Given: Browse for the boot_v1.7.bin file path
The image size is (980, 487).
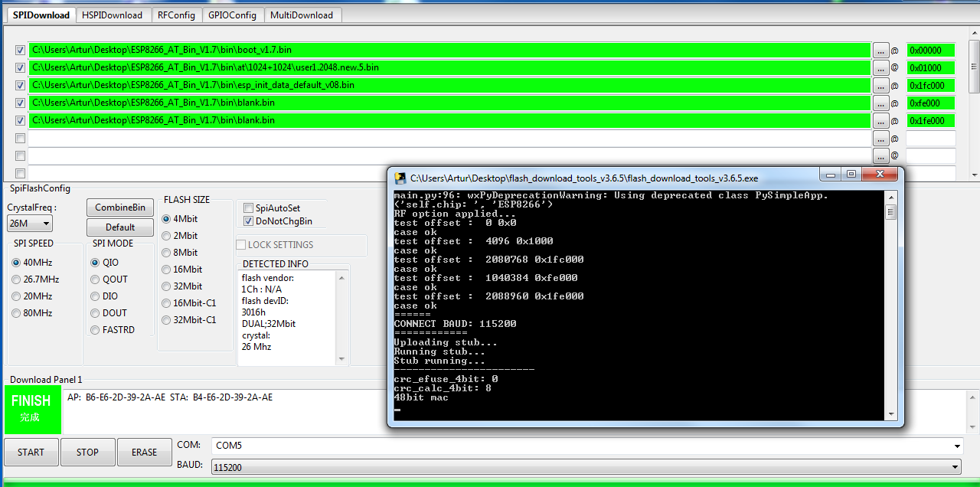Looking at the screenshot, I should point(880,51).
